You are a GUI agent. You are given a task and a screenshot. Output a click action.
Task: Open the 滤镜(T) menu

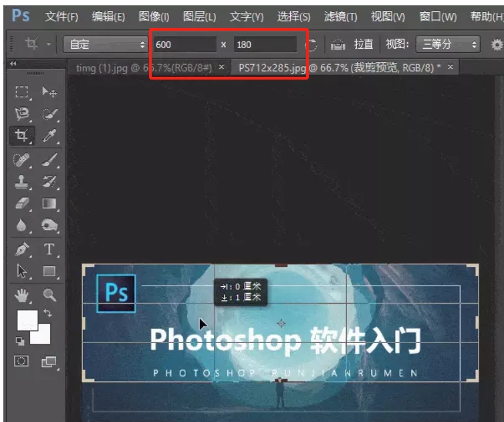(x=340, y=16)
